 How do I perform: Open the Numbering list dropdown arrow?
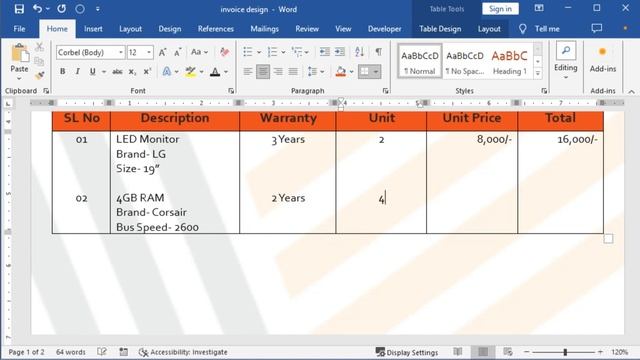point(283,52)
